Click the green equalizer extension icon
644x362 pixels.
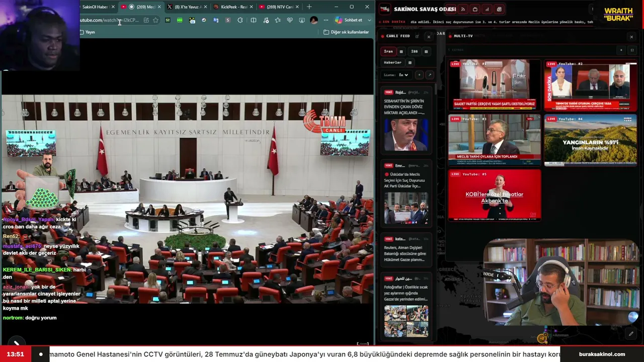[168, 20]
